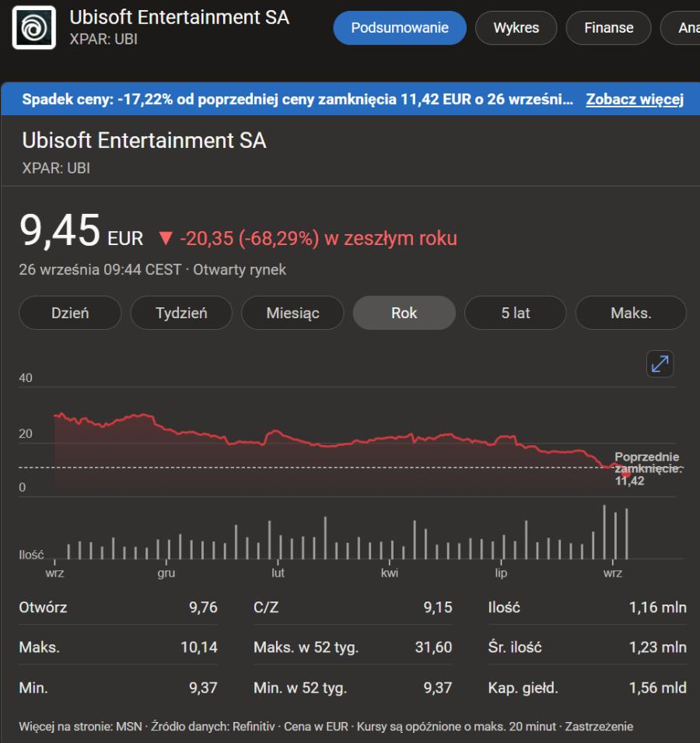
Task: Click the Zastrzeżenie disclaimer link
Action: click(598, 727)
